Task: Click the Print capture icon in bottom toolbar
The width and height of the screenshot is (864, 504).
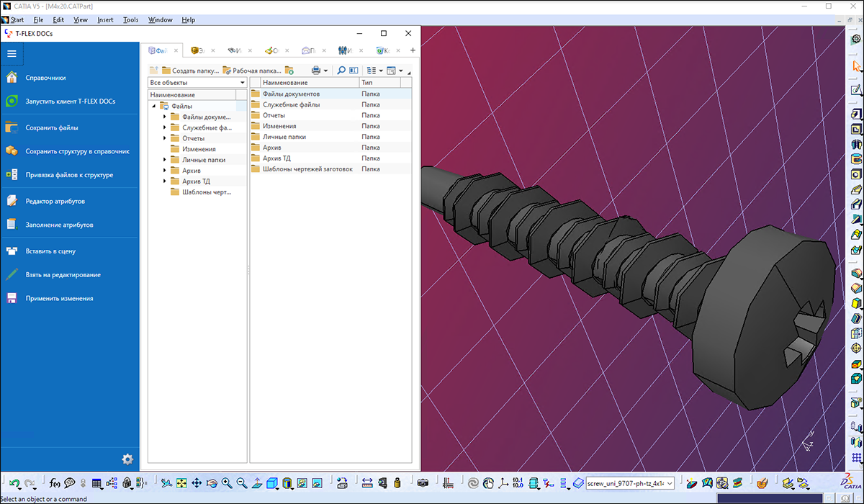Action: coord(341,483)
